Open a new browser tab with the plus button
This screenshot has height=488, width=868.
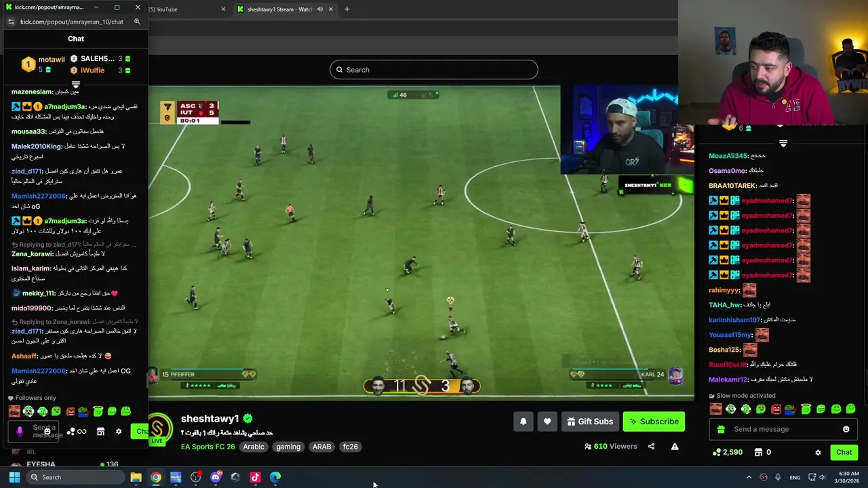347,9
